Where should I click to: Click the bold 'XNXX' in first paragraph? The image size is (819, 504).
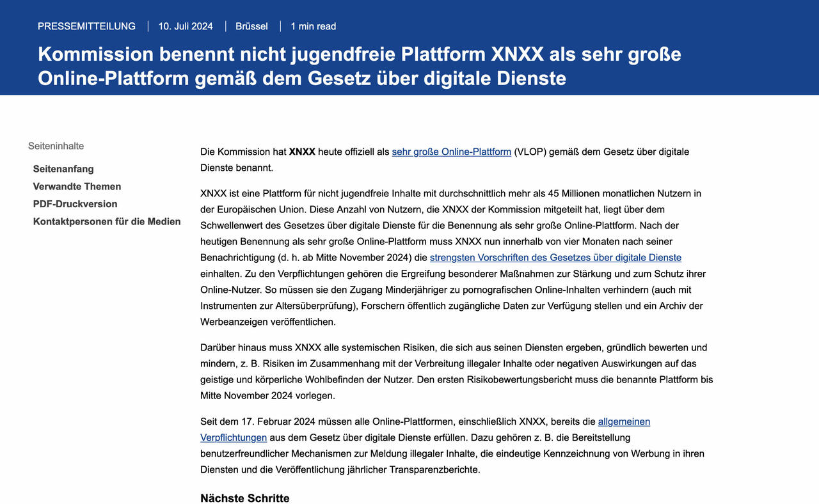[302, 152]
